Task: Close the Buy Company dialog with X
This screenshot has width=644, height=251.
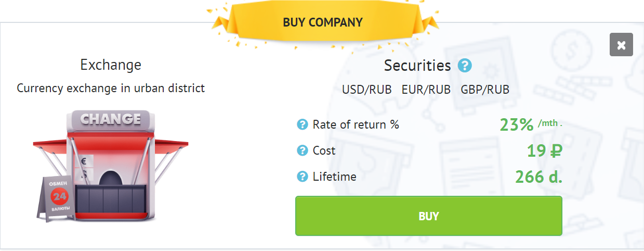Action: click(621, 45)
